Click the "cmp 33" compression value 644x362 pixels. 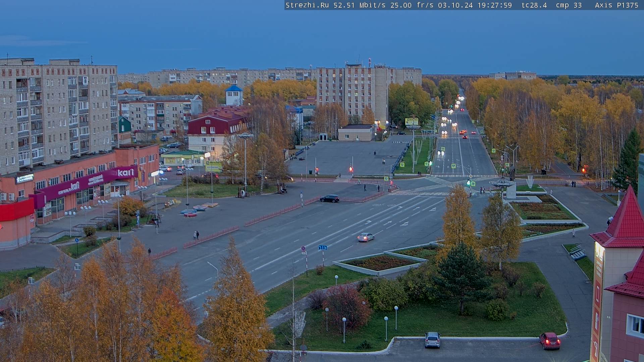point(569,5)
